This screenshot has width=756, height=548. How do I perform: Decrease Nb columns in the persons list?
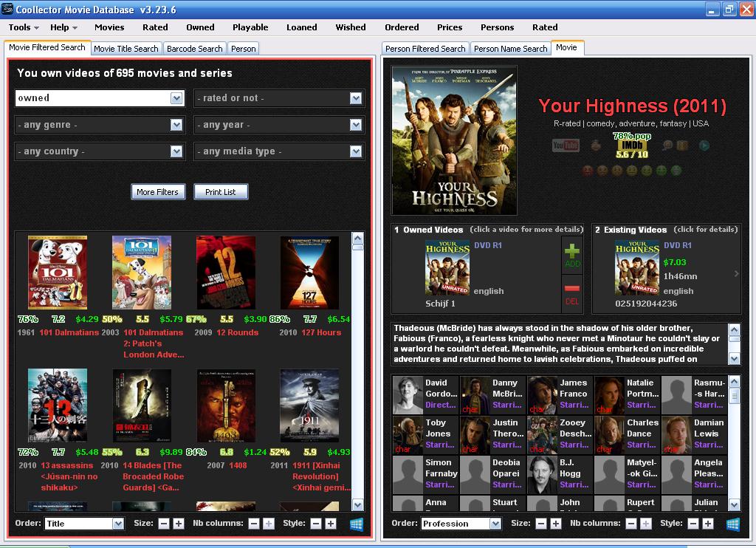(630, 524)
